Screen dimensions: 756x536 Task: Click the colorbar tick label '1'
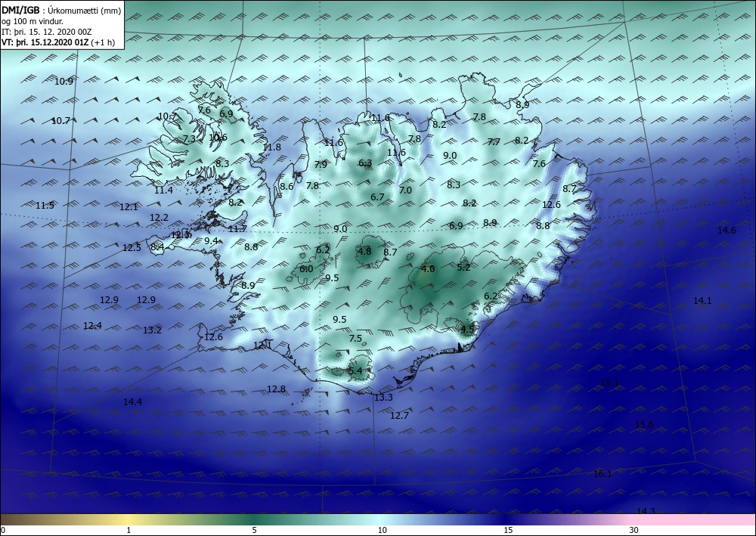[x=129, y=531]
